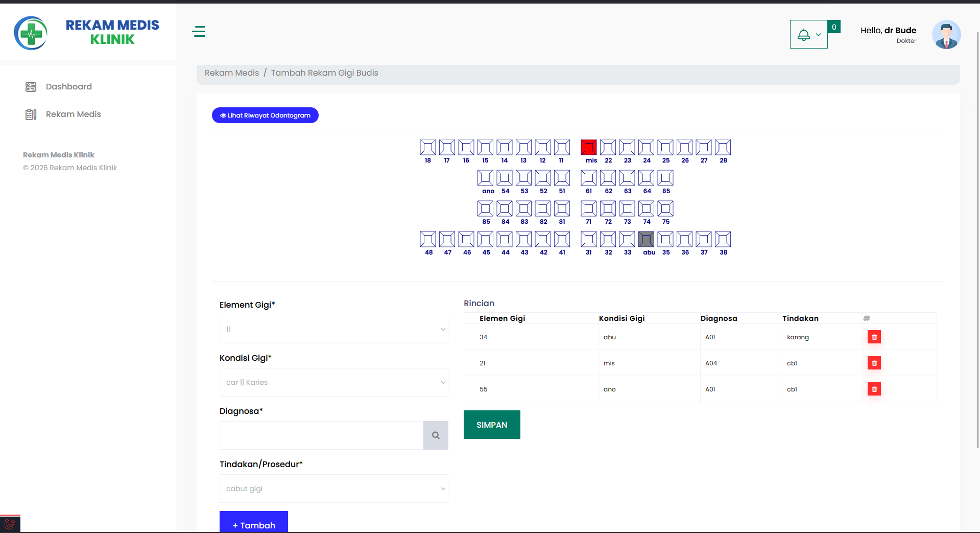Open the dr Bude profile avatar
This screenshot has height=533, width=980.
(946, 35)
